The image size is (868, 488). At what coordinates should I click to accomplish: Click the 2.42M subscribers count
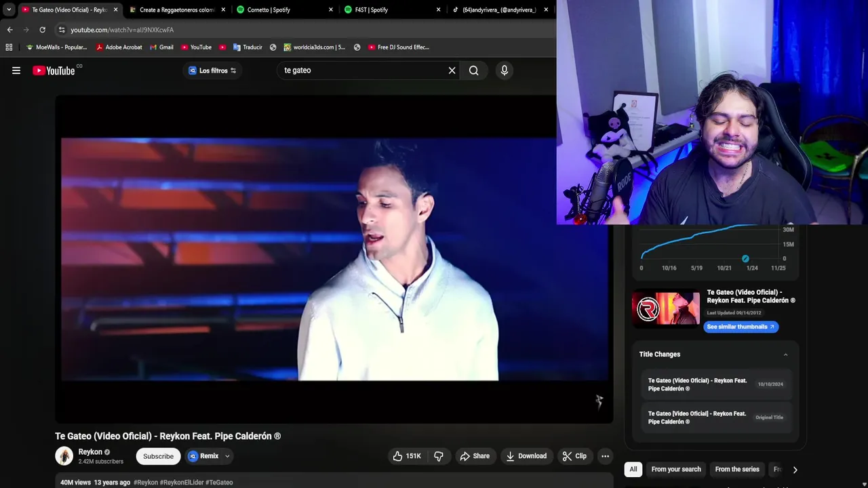pyautogui.click(x=101, y=462)
